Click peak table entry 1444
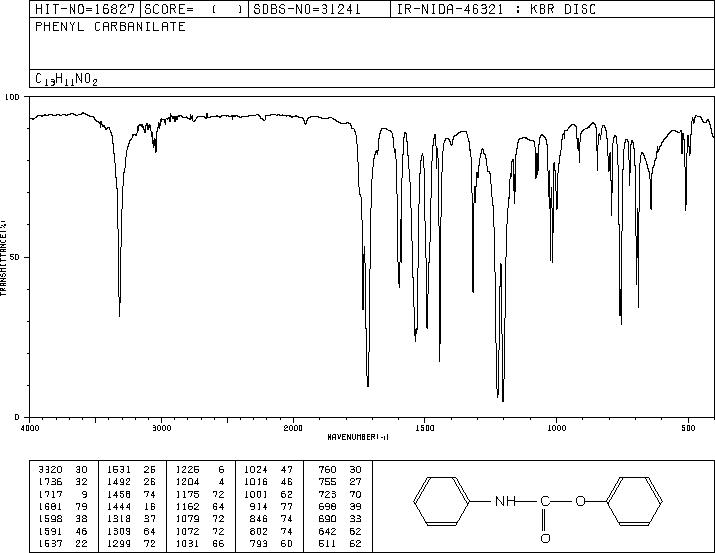 click(x=119, y=506)
